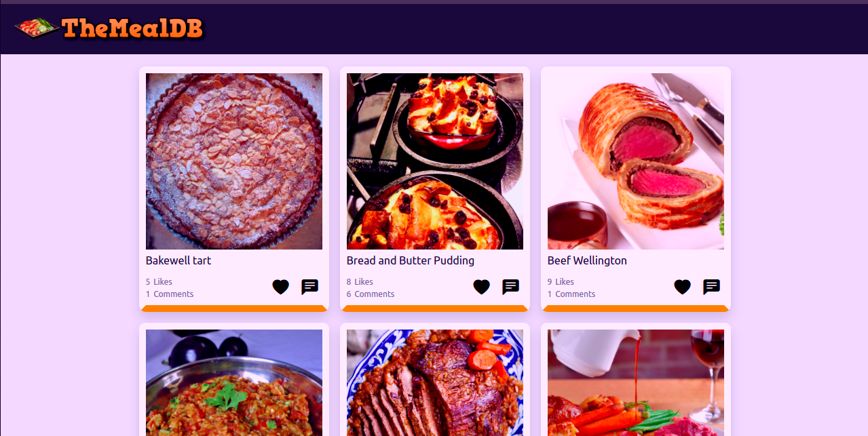Open comments for Bakewell tart
868x436 pixels.
[x=309, y=287]
